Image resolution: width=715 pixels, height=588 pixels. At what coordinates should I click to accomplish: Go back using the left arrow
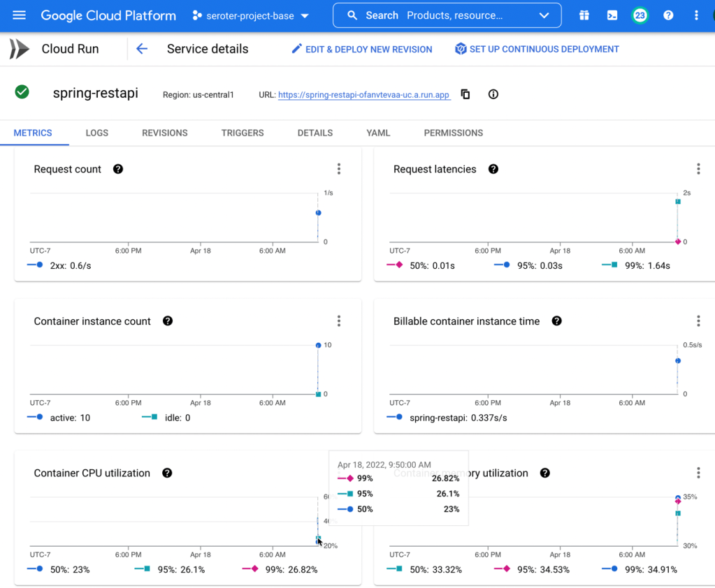click(x=142, y=49)
